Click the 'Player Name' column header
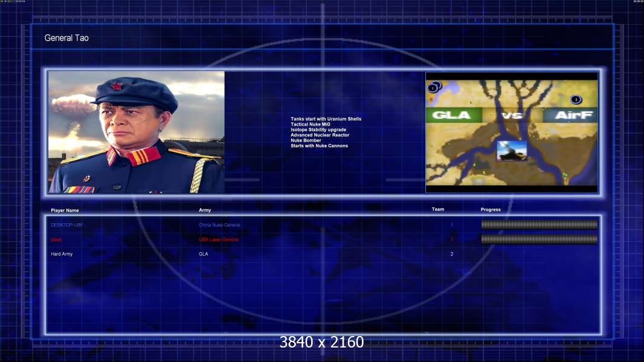Screen dimensions: 644x362 coord(65,211)
